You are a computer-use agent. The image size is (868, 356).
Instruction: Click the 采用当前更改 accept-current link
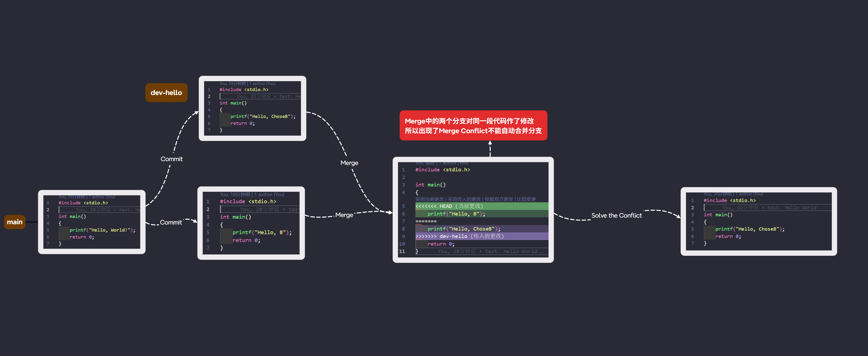click(430, 199)
